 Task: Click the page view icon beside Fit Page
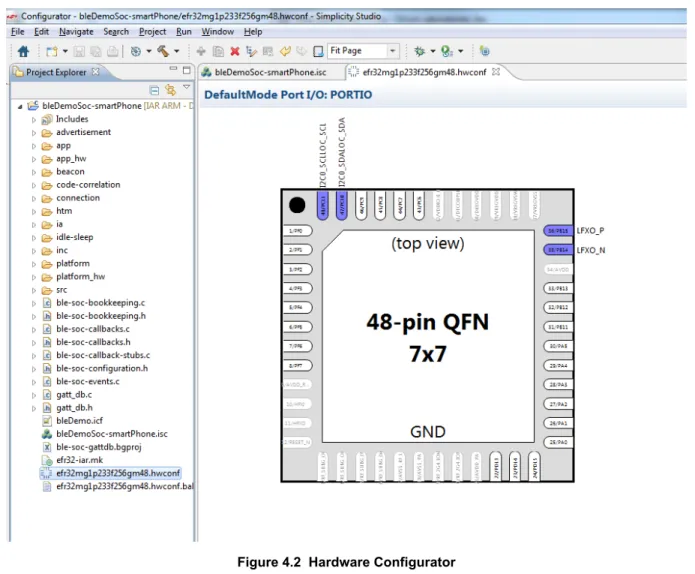click(318, 51)
